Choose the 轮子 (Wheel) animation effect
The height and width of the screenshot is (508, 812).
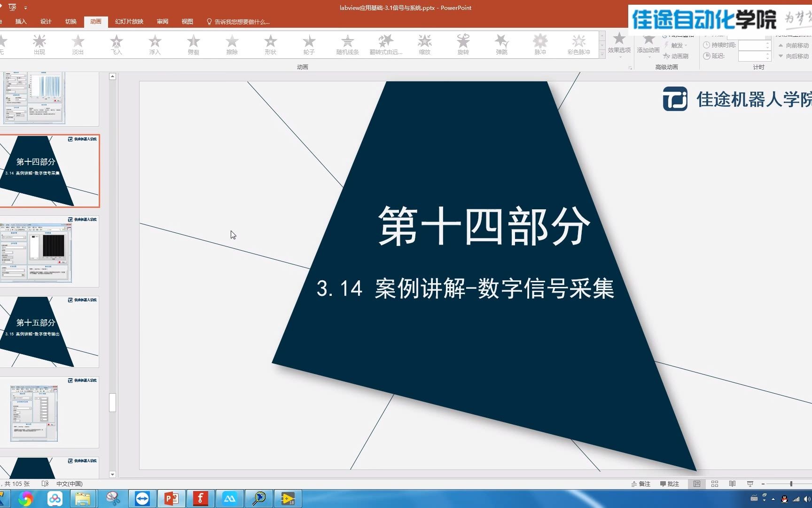click(309, 45)
